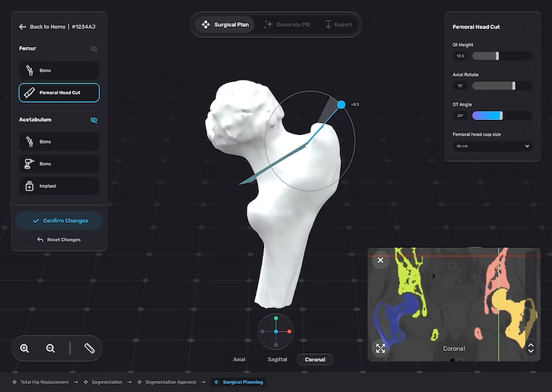Click the checkmark icon on Confirm Changes
Screen dimensions: 552x392
coord(36,221)
